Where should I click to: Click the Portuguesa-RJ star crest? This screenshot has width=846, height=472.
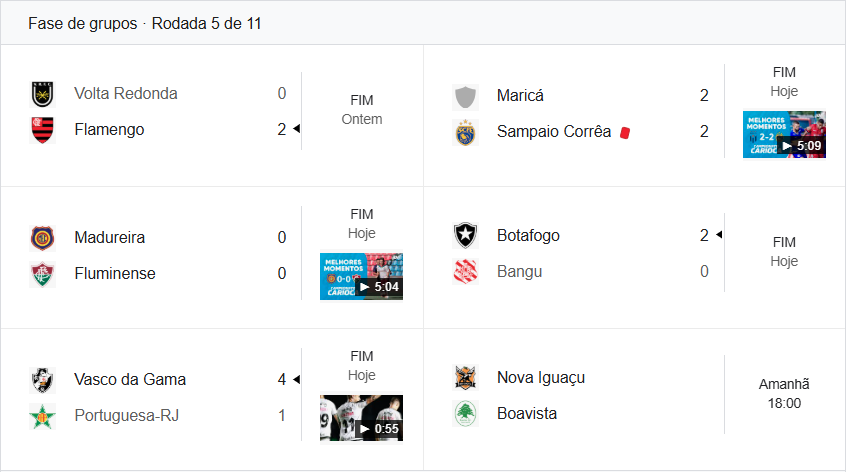(42, 416)
